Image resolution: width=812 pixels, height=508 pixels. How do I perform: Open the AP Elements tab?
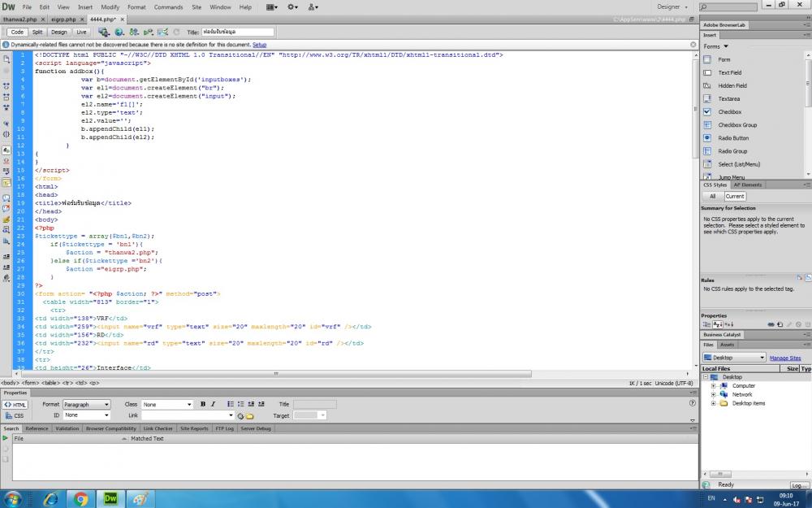click(748, 185)
